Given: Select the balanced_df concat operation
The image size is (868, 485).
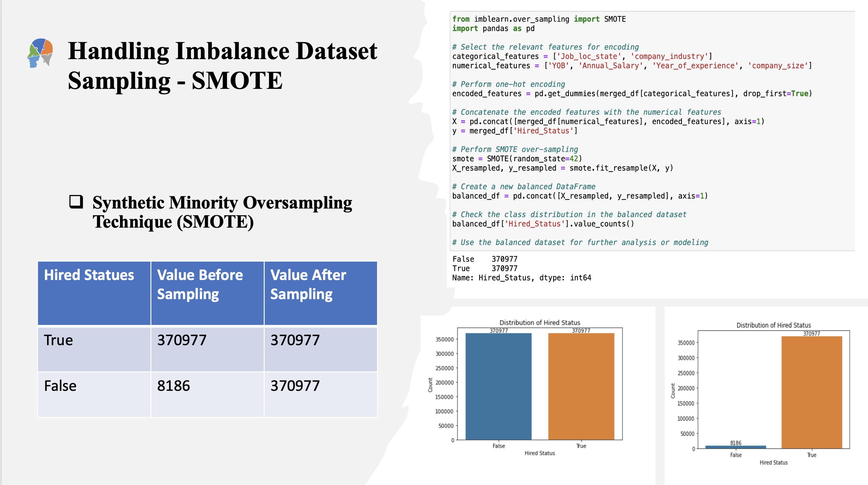Looking at the screenshot, I should click(x=578, y=196).
